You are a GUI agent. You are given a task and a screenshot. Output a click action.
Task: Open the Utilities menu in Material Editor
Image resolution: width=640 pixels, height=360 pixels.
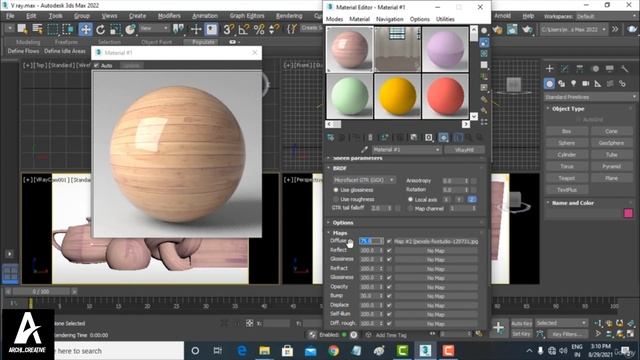[x=445, y=19]
